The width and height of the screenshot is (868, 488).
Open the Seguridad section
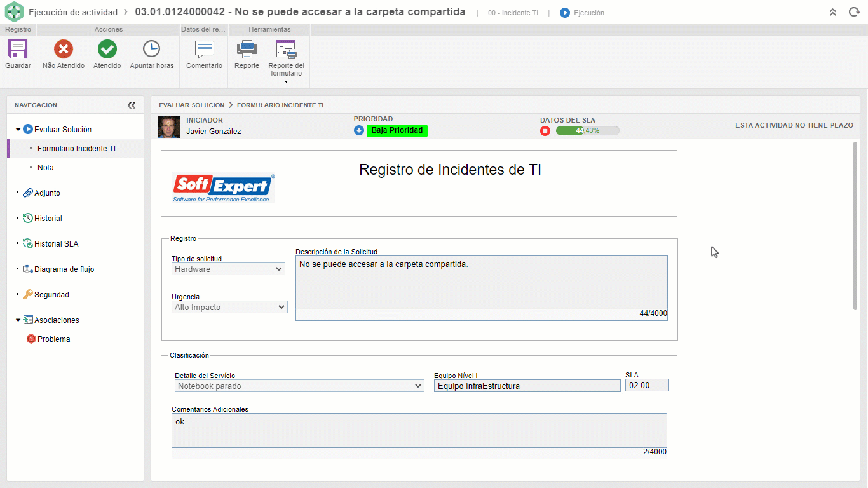(x=52, y=295)
